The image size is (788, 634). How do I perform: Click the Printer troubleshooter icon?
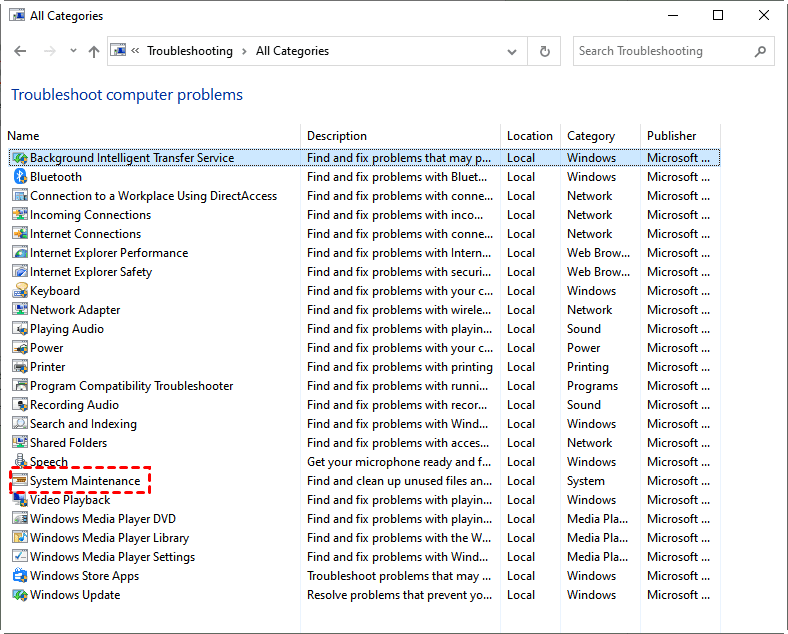(20, 367)
